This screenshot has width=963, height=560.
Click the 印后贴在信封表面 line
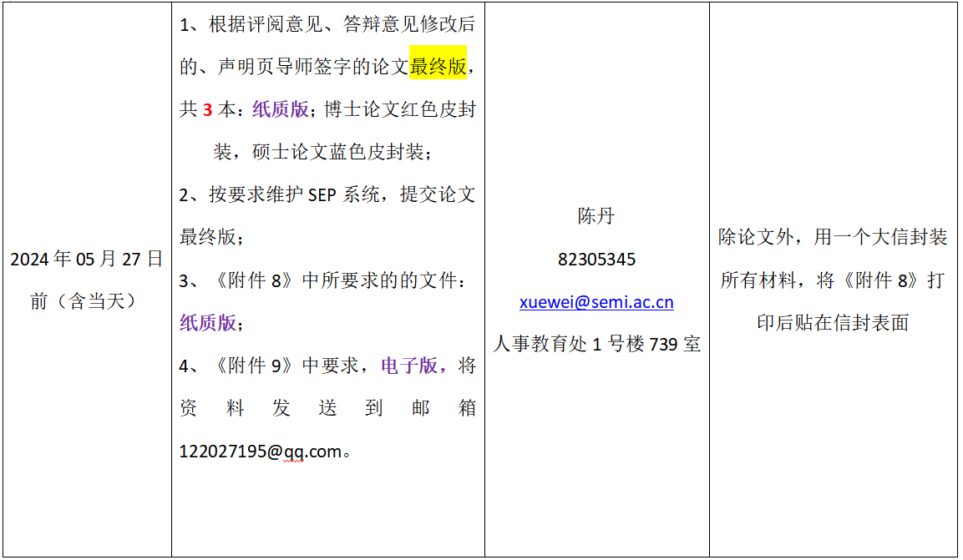[x=833, y=323]
